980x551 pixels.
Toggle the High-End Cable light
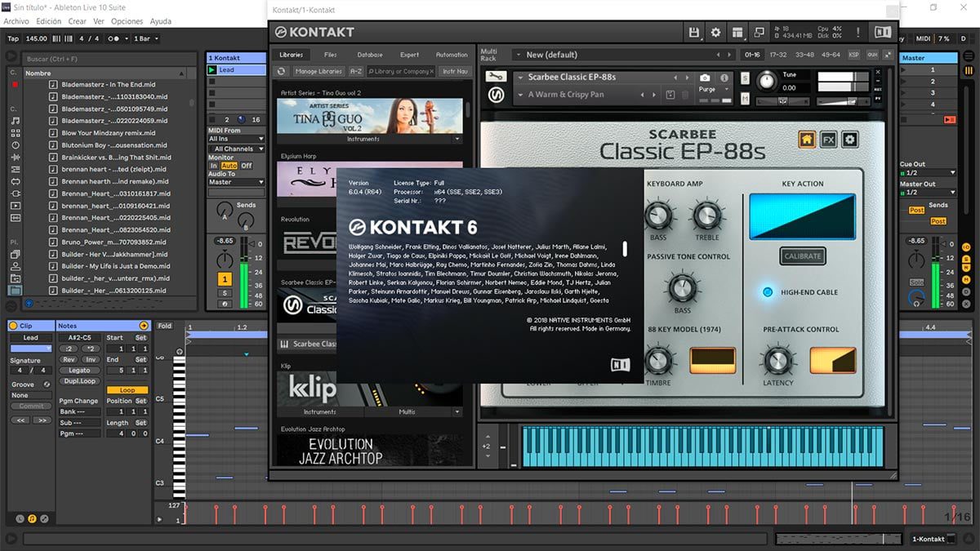pyautogui.click(x=767, y=292)
